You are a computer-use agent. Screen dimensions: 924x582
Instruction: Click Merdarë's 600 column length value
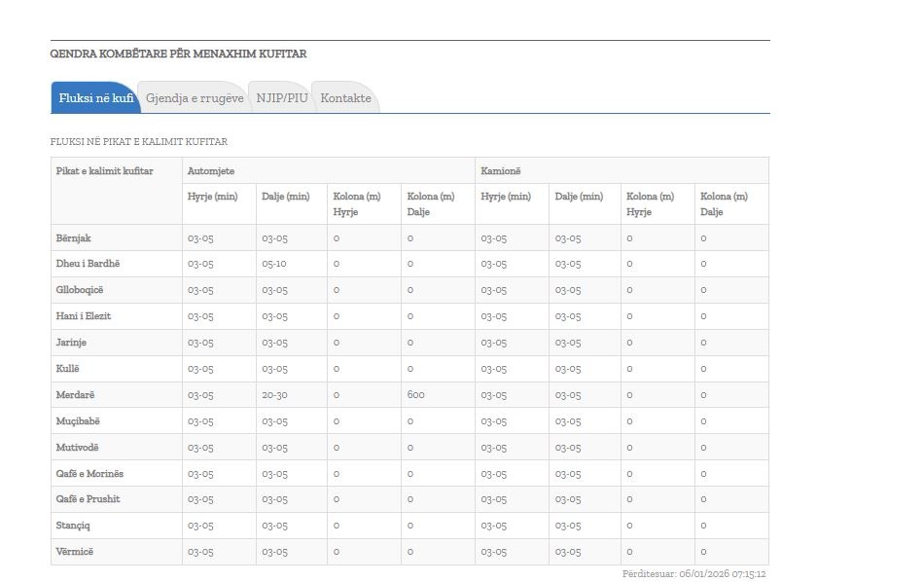[415, 395]
